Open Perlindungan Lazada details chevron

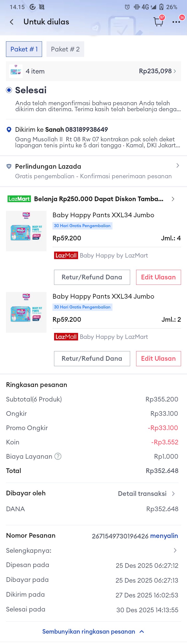[178, 166]
